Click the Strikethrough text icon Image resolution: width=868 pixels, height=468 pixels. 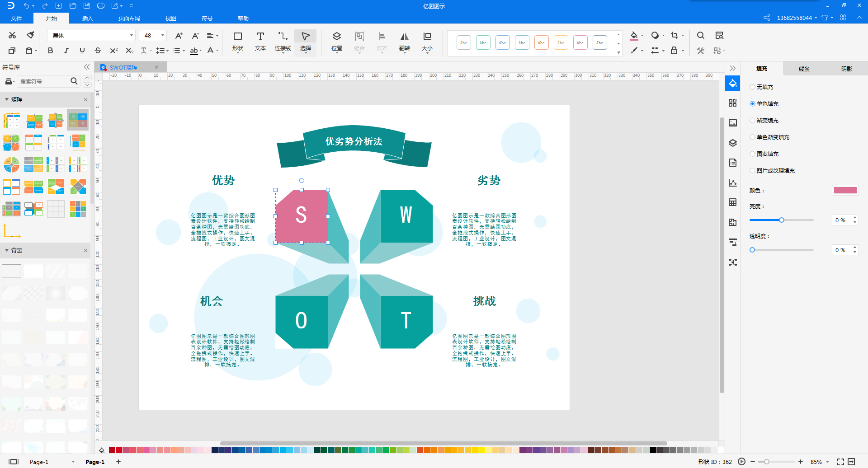click(x=98, y=51)
